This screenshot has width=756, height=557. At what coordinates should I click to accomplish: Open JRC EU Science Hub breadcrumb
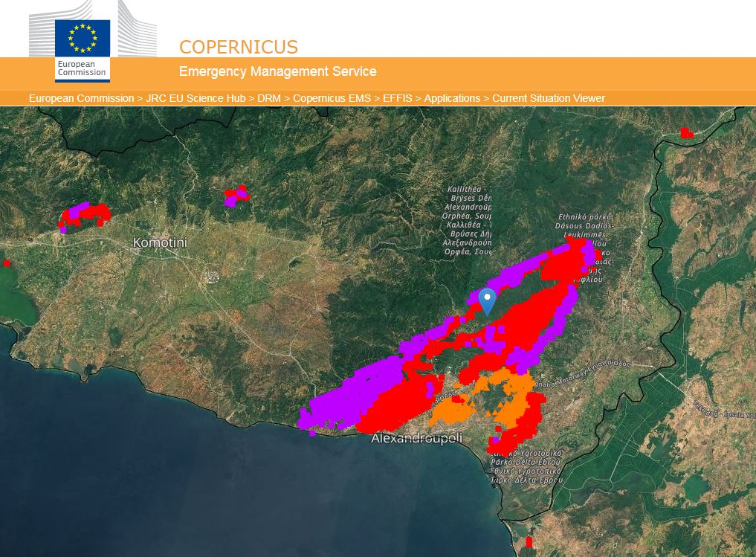196,98
